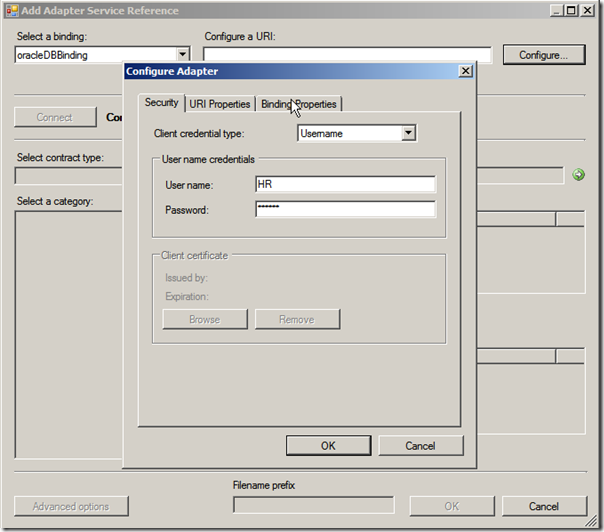The width and height of the screenshot is (604, 532).
Task: Click the Configure a URI text box
Action: (x=347, y=56)
